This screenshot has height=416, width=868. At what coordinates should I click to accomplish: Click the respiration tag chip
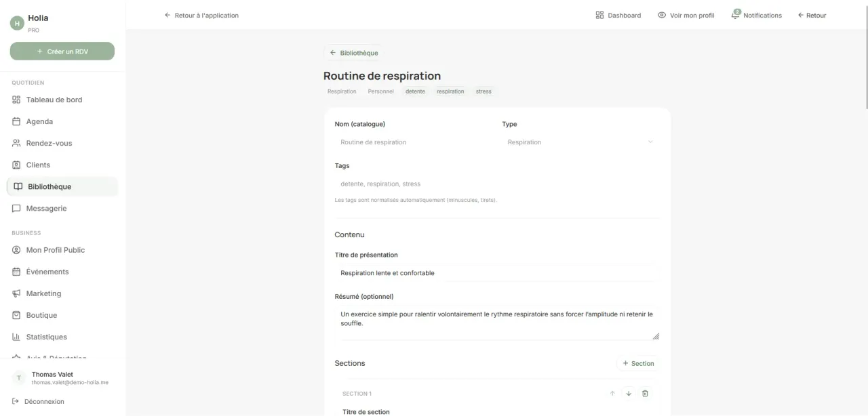tap(450, 91)
